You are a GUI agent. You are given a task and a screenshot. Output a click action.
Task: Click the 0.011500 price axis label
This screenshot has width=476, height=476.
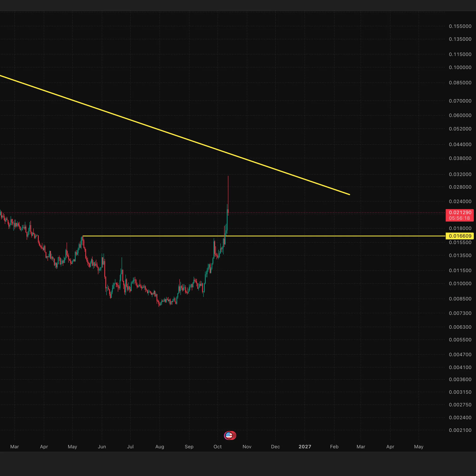tap(460, 271)
